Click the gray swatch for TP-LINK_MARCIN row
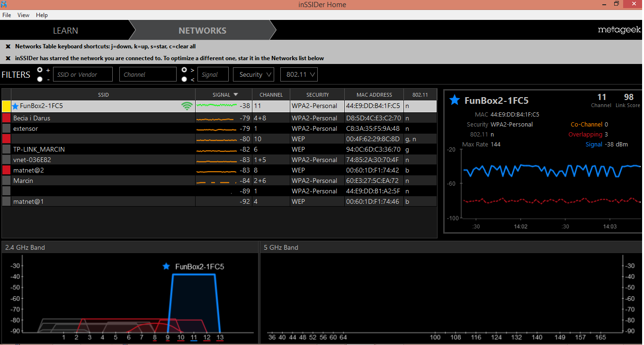The width and height of the screenshot is (644, 345). coord(6,149)
